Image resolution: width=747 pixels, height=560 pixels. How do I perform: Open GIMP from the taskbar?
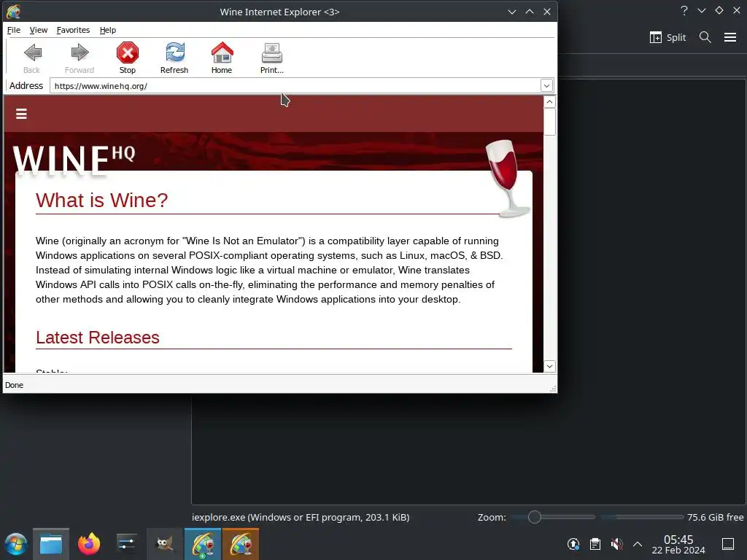click(165, 544)
